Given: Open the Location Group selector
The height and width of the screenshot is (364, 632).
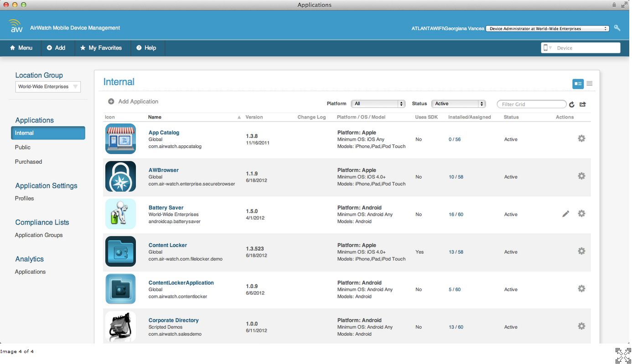Looking at the screenshot, I should click(47, 87).
